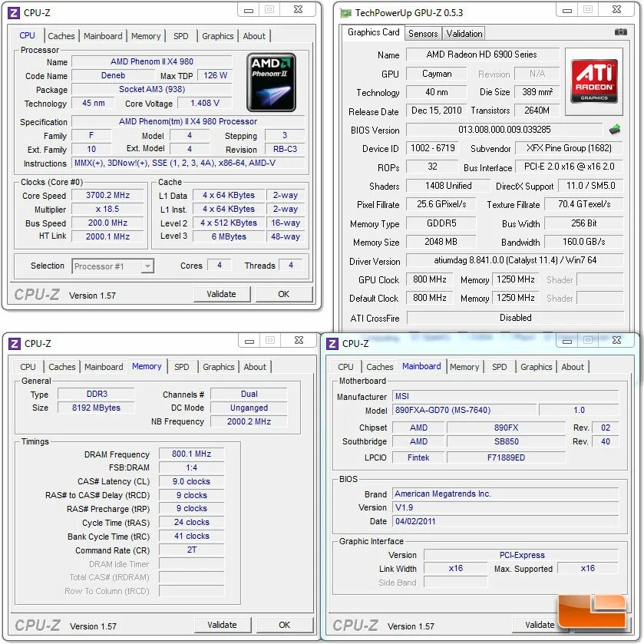Click the BIOS Version 013.008.000.009.039285 field
Image resolution: width=644 pixels, height=644 pixels.
(504, 130)
